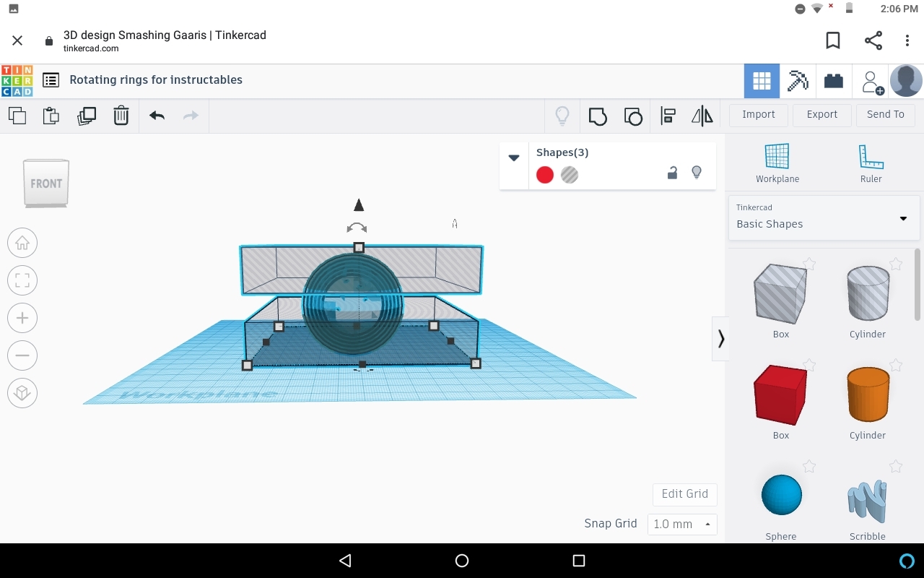This screenshot has height=578, width=924.
Task: Open the Tinkercad logo home
Action: [x=17, y=80]
